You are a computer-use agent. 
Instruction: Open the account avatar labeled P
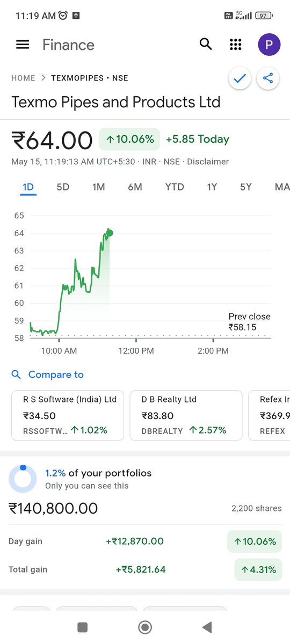click(x=269, y=45)
